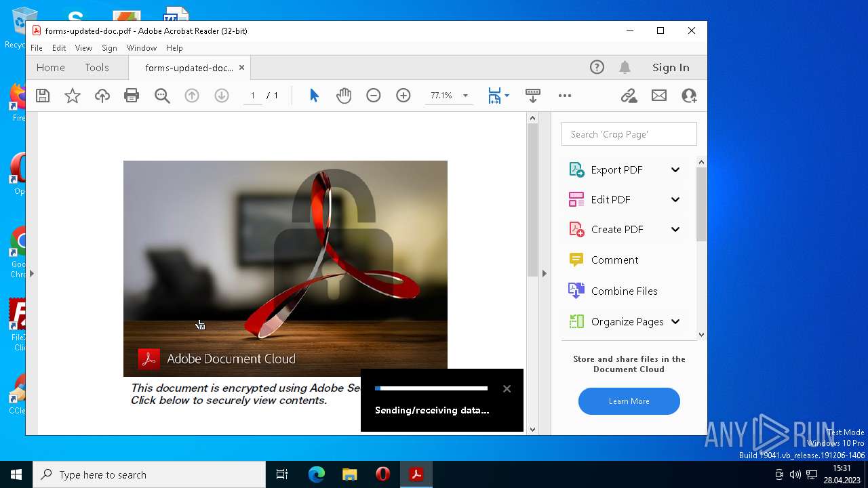Send file by email envelope icon
Screen dimensions: 868x488
(659, 96)
